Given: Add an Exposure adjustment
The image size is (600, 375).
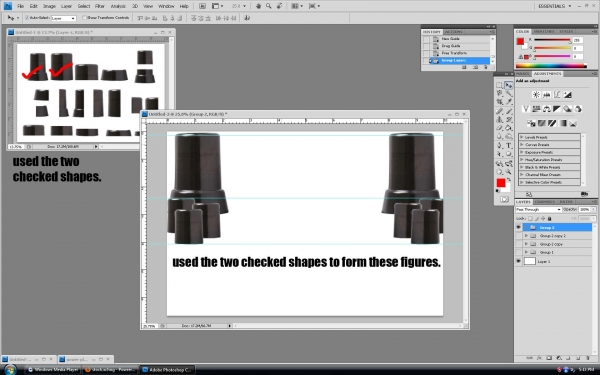Looking at the screenshot, I should (567, 95).
